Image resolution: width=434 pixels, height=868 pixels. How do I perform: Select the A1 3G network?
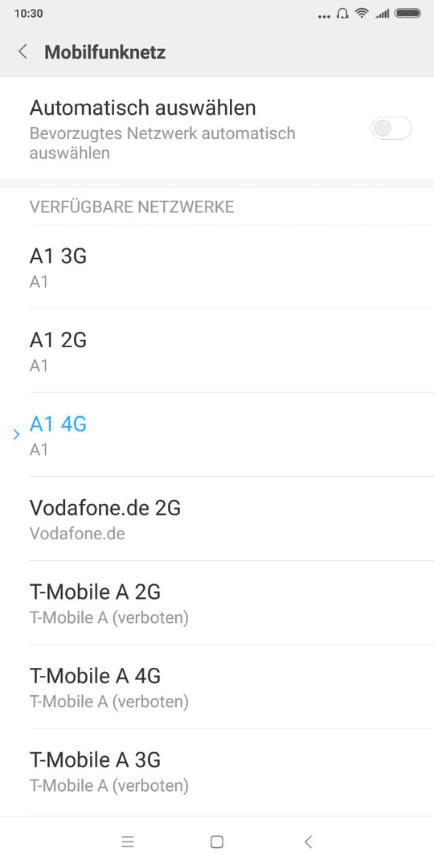tap(217, 267)
